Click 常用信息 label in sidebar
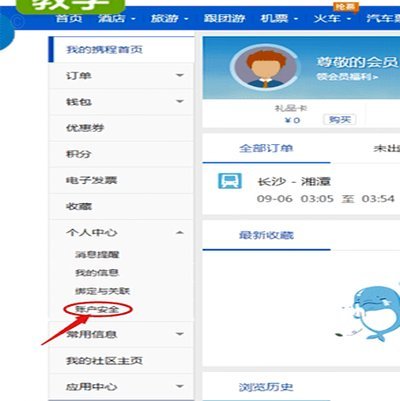The height and width of the screenshot is (401, 400). click(92, 334)
